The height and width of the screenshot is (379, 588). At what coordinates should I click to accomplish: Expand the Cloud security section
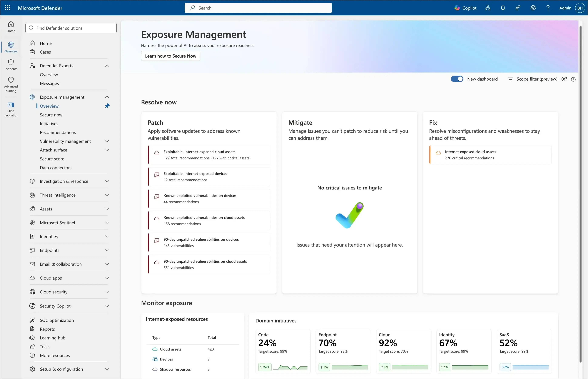pyautogui.click(x=107, y=292)
